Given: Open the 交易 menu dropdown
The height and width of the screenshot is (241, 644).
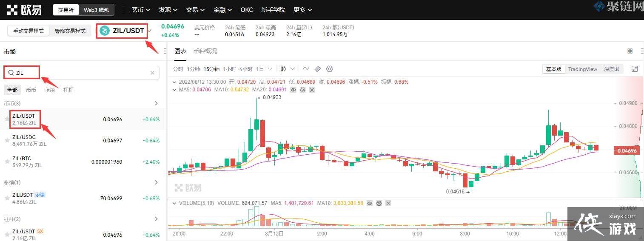Looking at the screenshot, I should pyautogui.click(x=195, y=10).
